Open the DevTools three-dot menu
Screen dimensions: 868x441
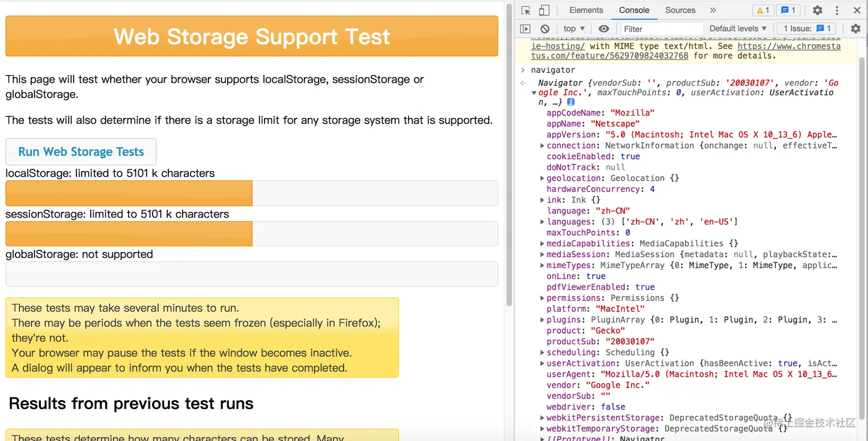(838, 10)
